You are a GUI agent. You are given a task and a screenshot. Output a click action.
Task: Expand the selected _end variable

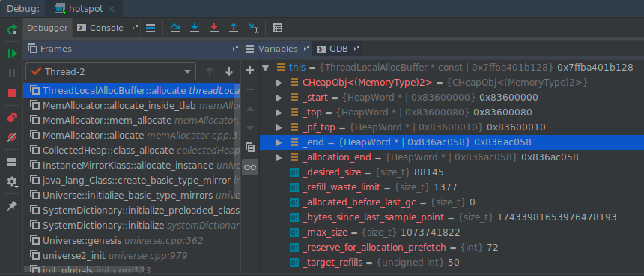tap(279, 142)
